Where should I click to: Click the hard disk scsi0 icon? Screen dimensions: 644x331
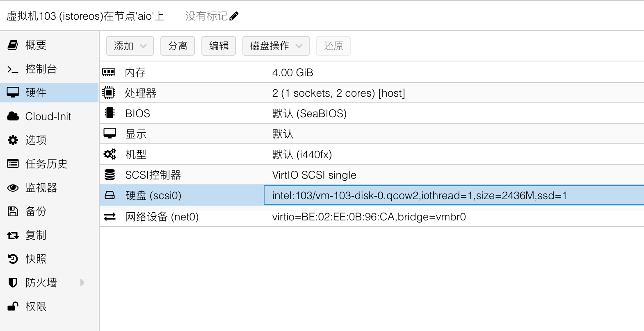[x=110, y=195]
